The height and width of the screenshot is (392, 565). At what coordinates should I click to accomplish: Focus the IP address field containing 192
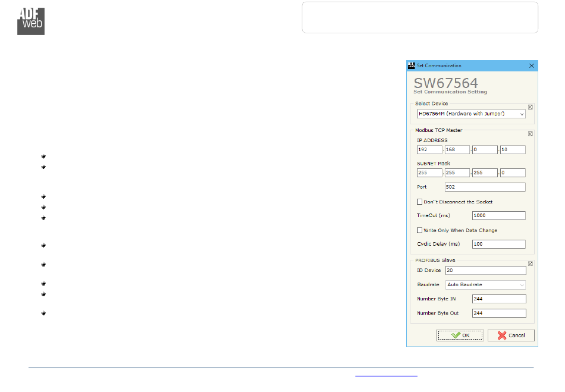click(429, 149)
